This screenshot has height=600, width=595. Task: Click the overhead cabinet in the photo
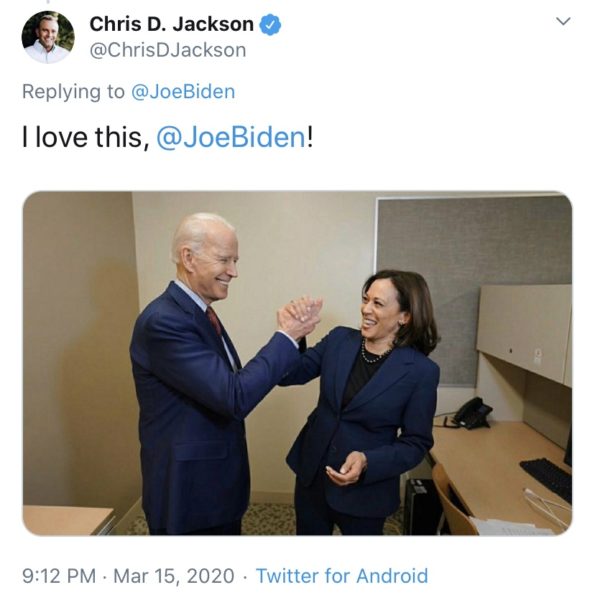pyautogui.click(x=525, y=333)
